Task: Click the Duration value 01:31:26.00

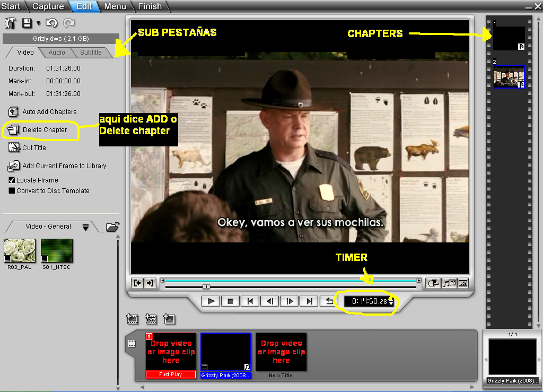Action: 64,68
